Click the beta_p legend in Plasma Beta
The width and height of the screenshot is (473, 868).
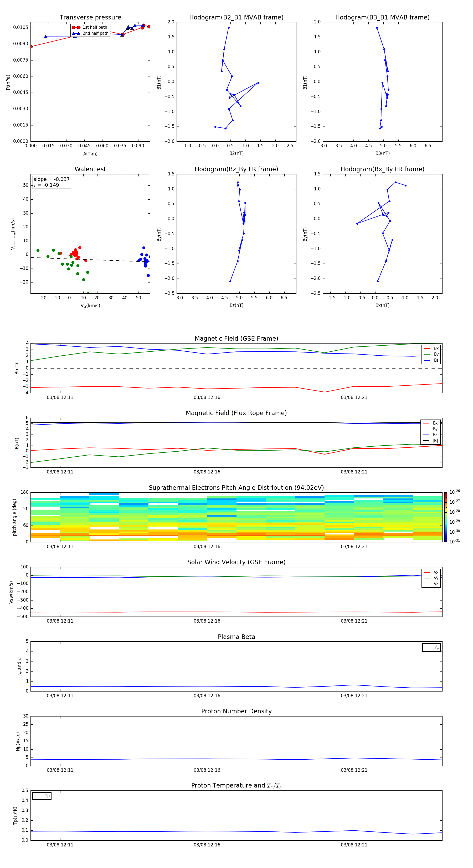click(431, 647)
